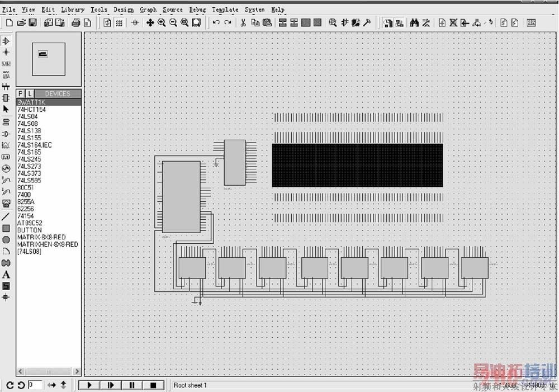This screenshot has width=559, height=392.
Task: Click the overview window thumbnail
Action: click(x=49, y=59)
